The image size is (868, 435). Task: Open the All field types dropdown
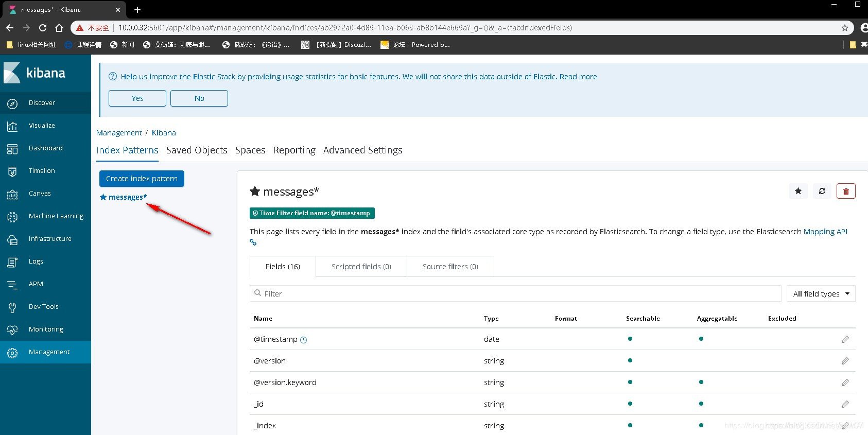821,293
